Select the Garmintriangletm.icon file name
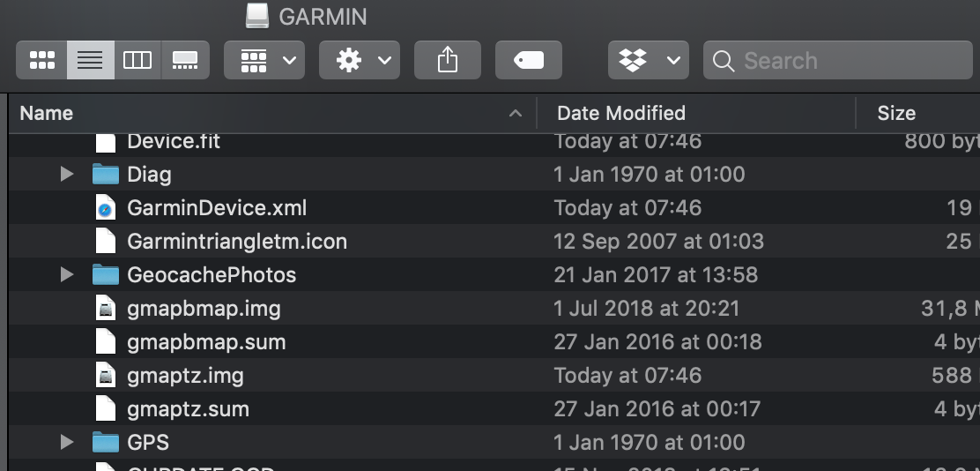980x471 pixels. click(237, 242)
